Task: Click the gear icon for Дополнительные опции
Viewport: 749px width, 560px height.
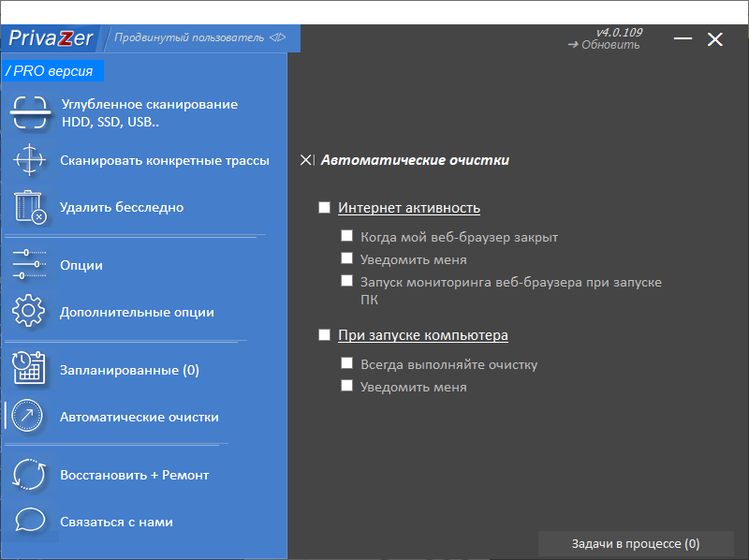Action: click(30, 312)
